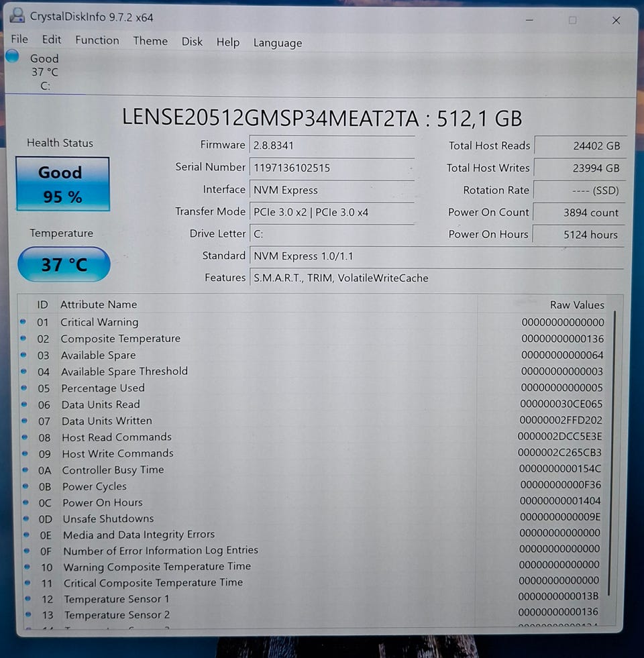Click the Transfer Mode field PCIe 3.0 x2

[x=332, y=212]
